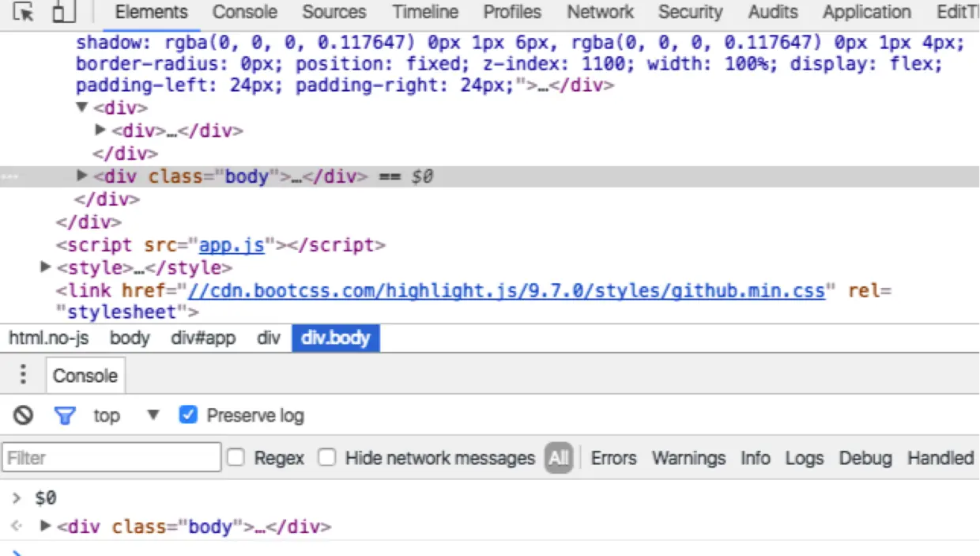
Task: Select the plain div breadcrumb item
Action: click(x=269, y=339)
